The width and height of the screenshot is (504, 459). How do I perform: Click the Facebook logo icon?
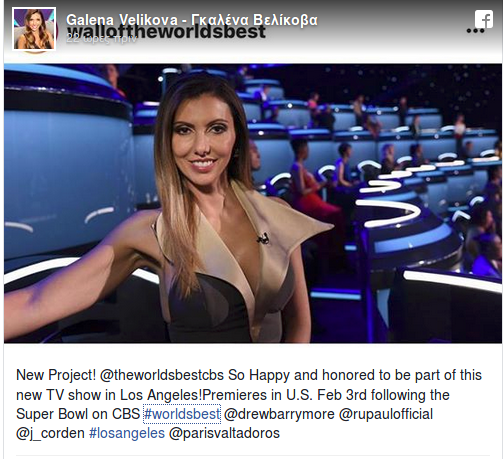(x=484, y=19)
